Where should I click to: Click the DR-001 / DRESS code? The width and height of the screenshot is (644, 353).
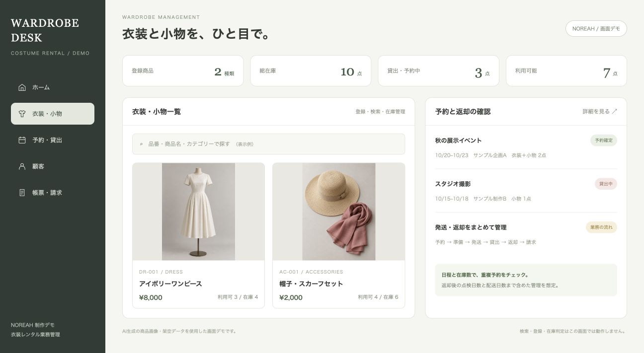pos(161,272)
